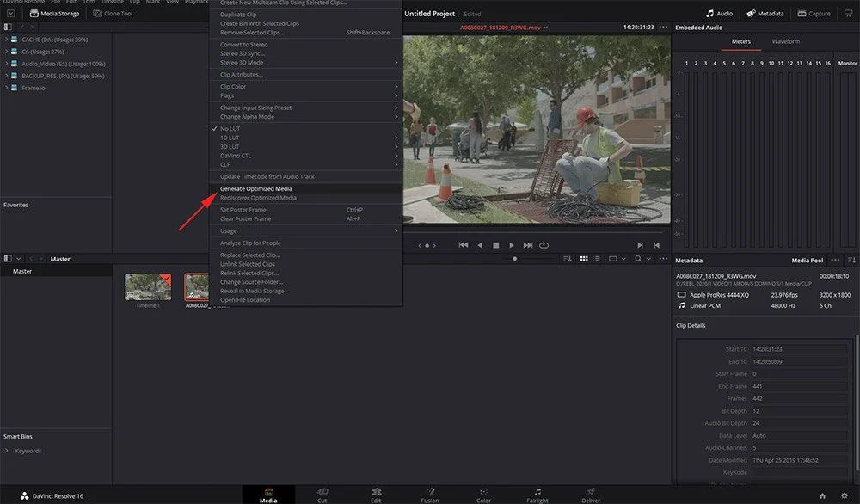860x504 pixels.
Task: Open the Edit page
Action: point(376,493)
